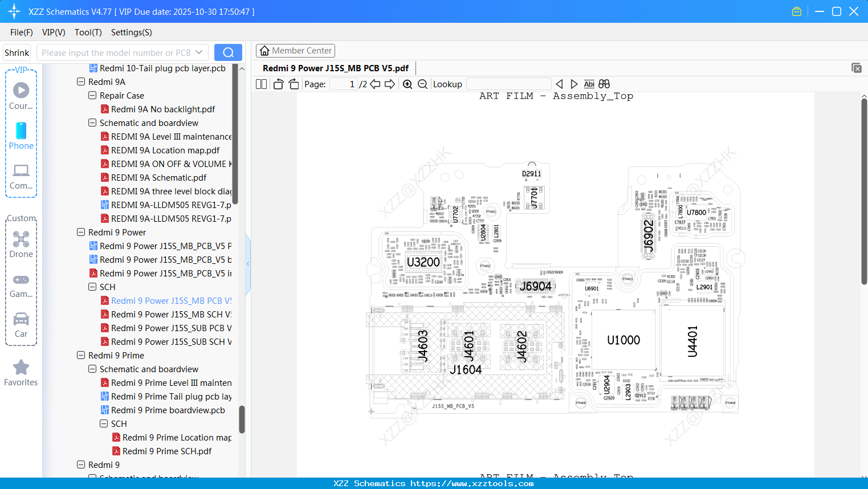Open the model number dropdown arrow

(199, 52)
